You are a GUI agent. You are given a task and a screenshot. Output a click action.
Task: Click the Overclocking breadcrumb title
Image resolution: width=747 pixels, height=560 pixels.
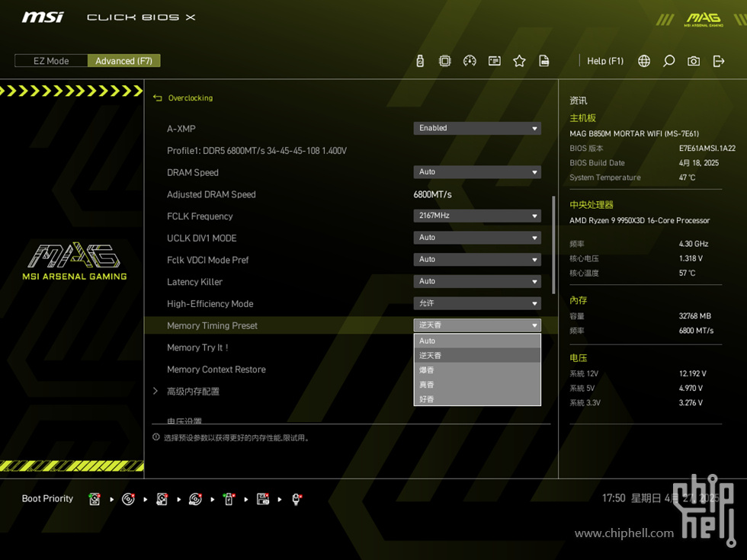point(191,98)
